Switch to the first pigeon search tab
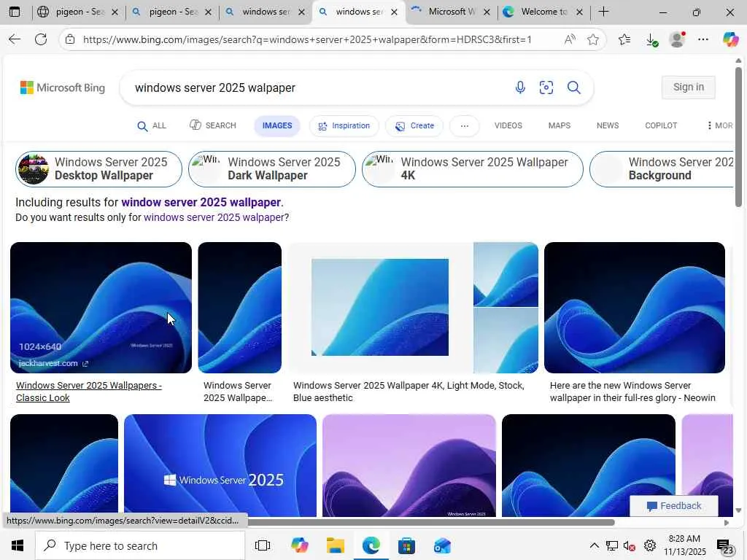The height and width of the screenshot is (560, 747). coord(79,12)
